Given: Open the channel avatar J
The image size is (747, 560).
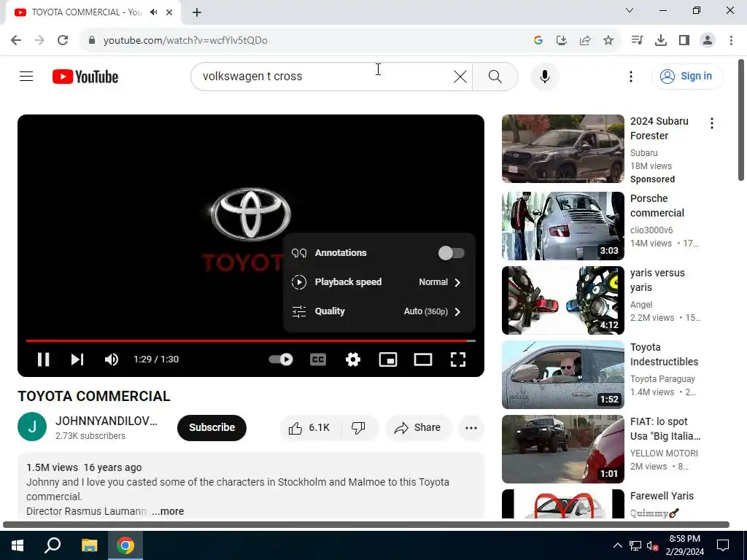Looking at the screenshot, I should 32,427.
